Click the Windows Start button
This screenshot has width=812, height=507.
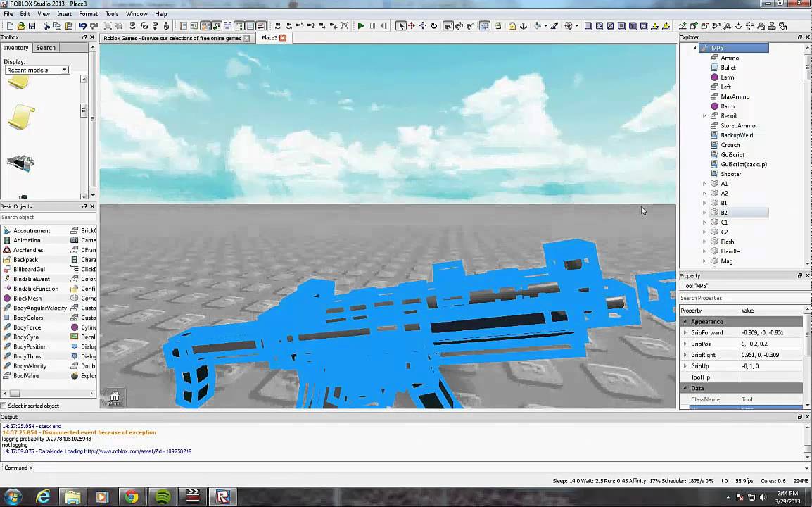tap(13, 496)
